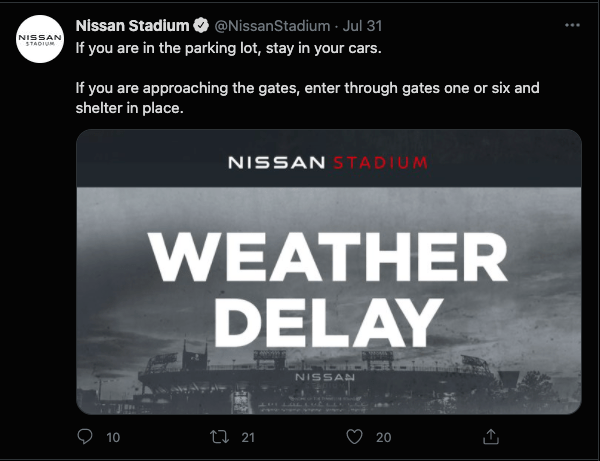Like the tweet with the heart icon
Viewport: 600px width, 461px height.
[353, 437]
